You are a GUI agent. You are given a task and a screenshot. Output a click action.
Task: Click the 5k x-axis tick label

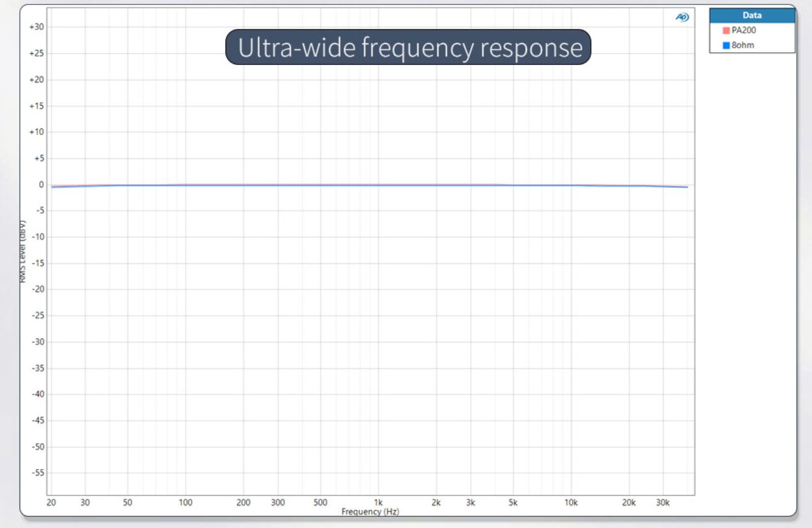tap(512, 502)
